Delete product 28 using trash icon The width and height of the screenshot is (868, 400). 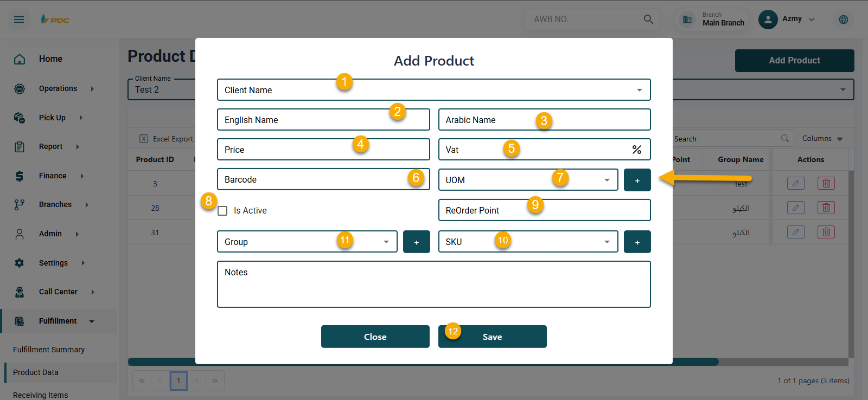[x=826, y=208]
